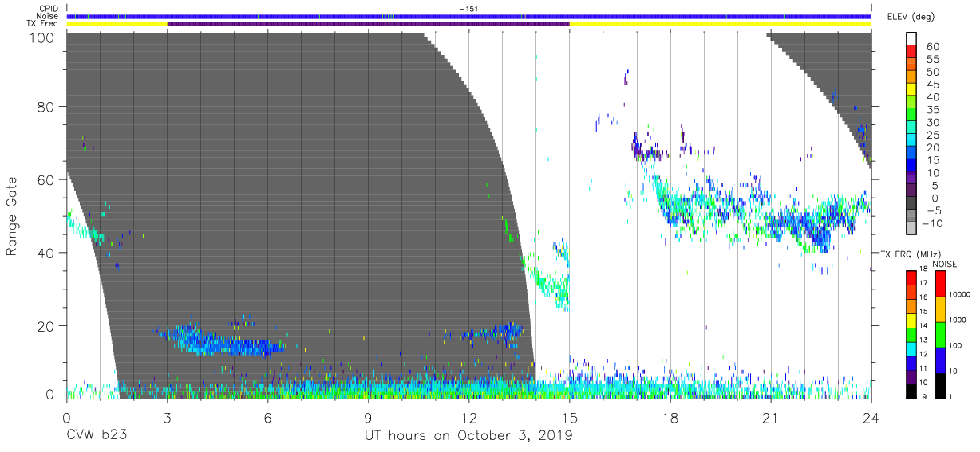This screenshot has width=980, height=452.
Task: Click Range Gate axis tick '20'
Action: tap(46, 326)
